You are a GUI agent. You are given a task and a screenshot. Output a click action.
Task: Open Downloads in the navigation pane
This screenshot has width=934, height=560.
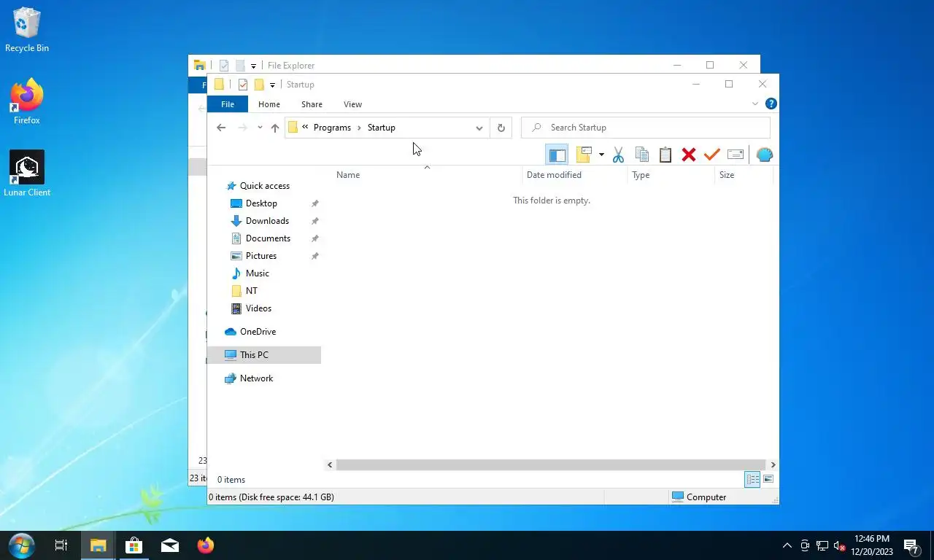(x=267, y=221)
